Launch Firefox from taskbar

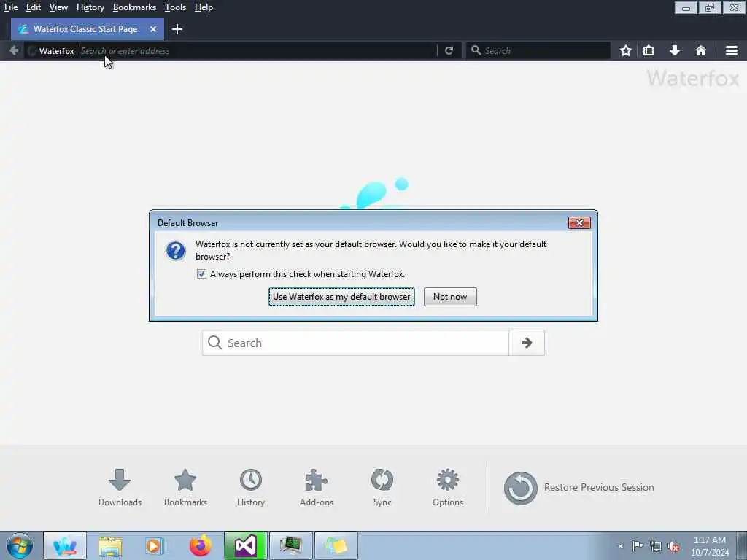[200, 545]
